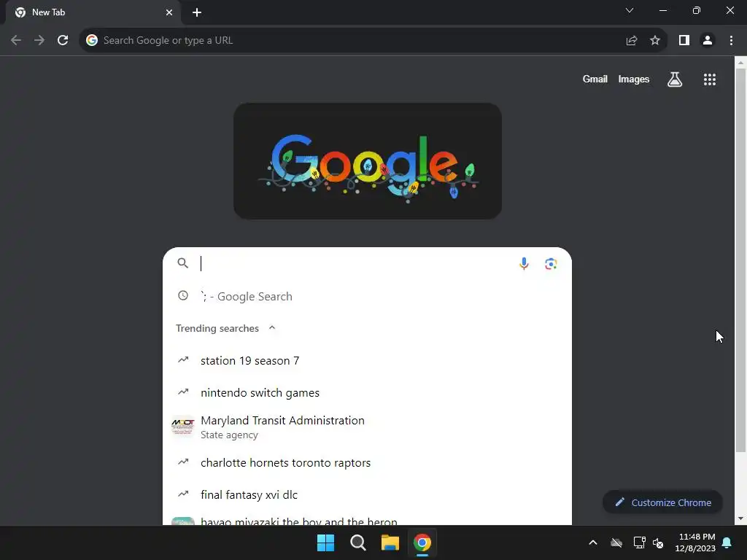Open Search Labs flask icon
The height and width of the screenshot is (560, 747).
[x=675, y=79]
